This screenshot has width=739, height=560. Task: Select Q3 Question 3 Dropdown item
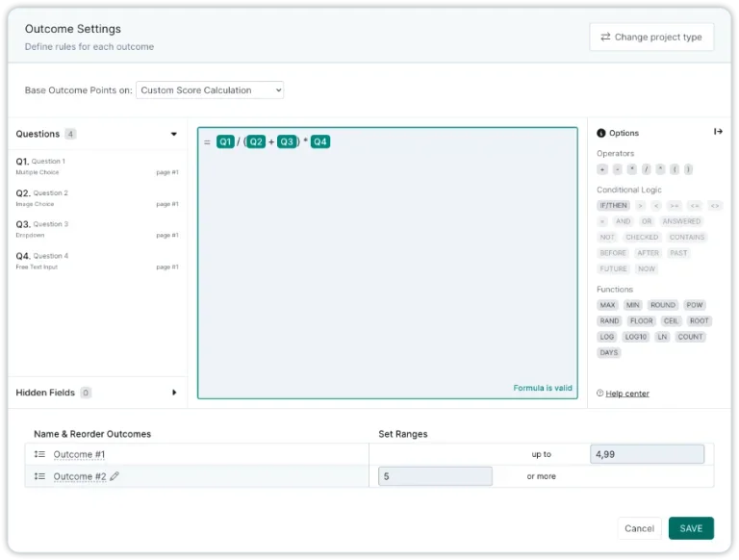coord(97,229)
